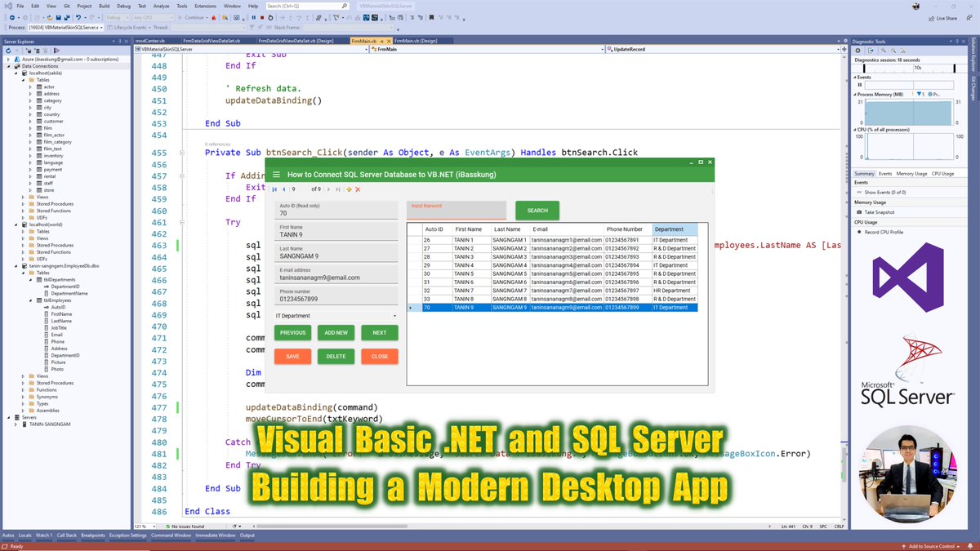980x551 pixels.
Task: Click the Live Share button
Action: (942, 17)
